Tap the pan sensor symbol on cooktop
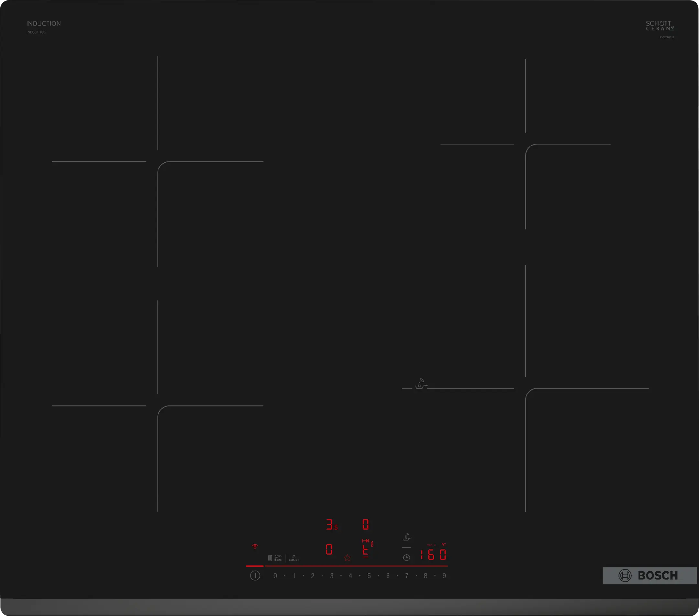Image resolution: width=699 pixels, height=616 pixels. coord(421,384)
